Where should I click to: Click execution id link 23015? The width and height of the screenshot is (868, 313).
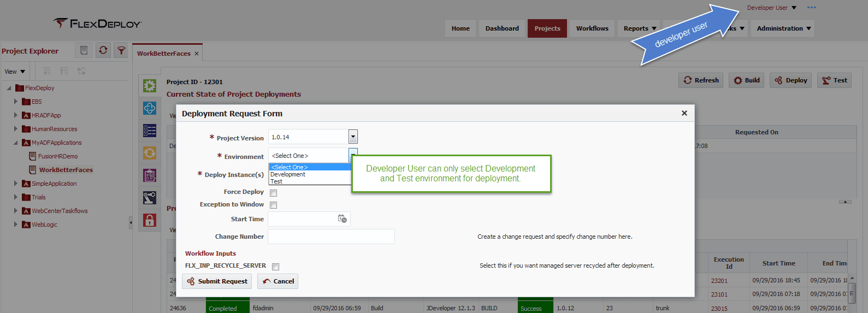tap(719, 309)
